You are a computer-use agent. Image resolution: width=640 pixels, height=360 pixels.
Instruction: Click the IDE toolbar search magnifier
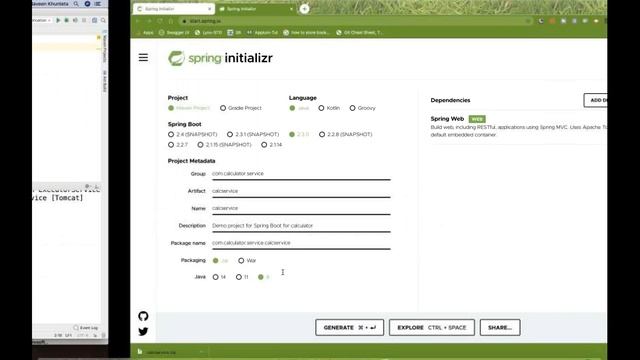click(103, 20)
